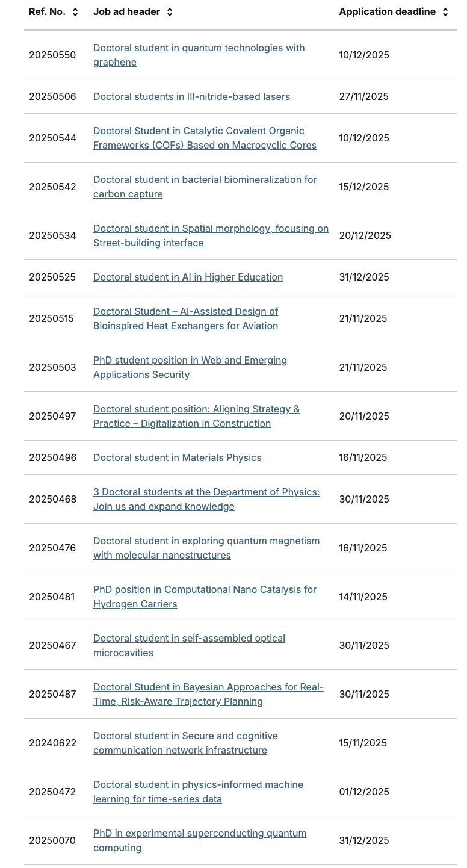Open the self-assembled optical microcavities job ad
Viewport: 467px width, 868px height.
point(189,645)
